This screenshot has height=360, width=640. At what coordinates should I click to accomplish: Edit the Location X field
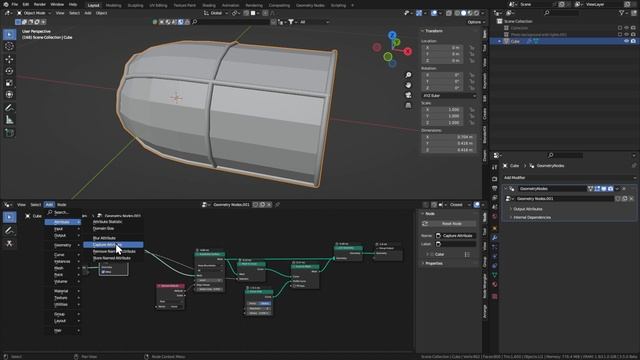[x=442, y=48]
